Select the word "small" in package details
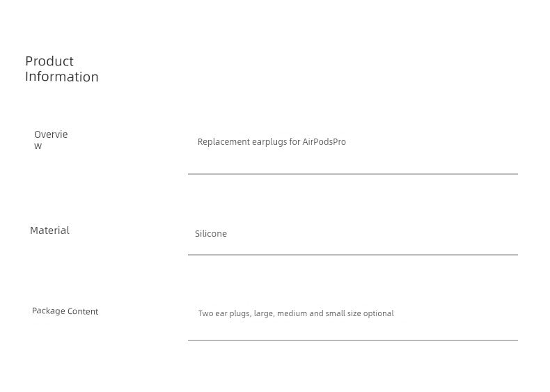 pos(335,314)
